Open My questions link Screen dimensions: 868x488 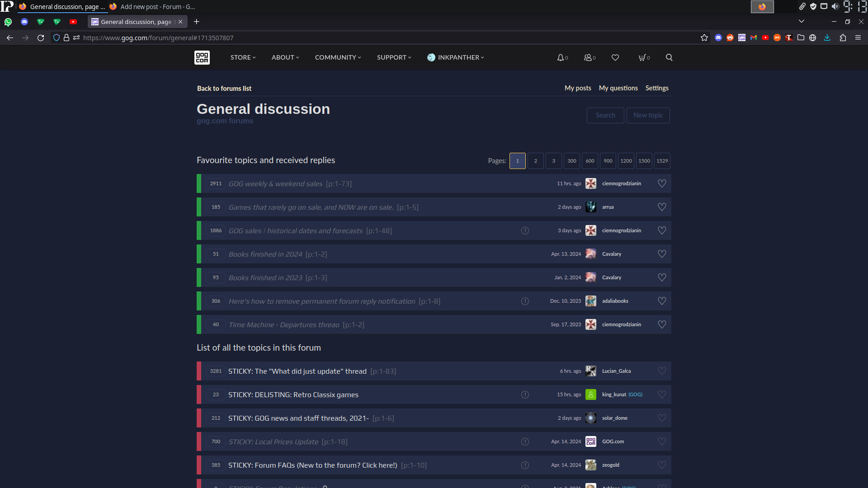click(618, 88)
